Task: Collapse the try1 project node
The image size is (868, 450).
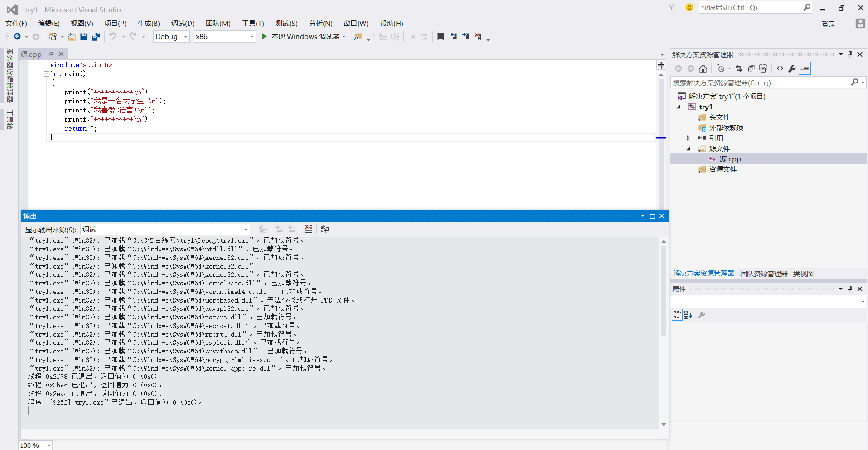Action: (679, 107)
